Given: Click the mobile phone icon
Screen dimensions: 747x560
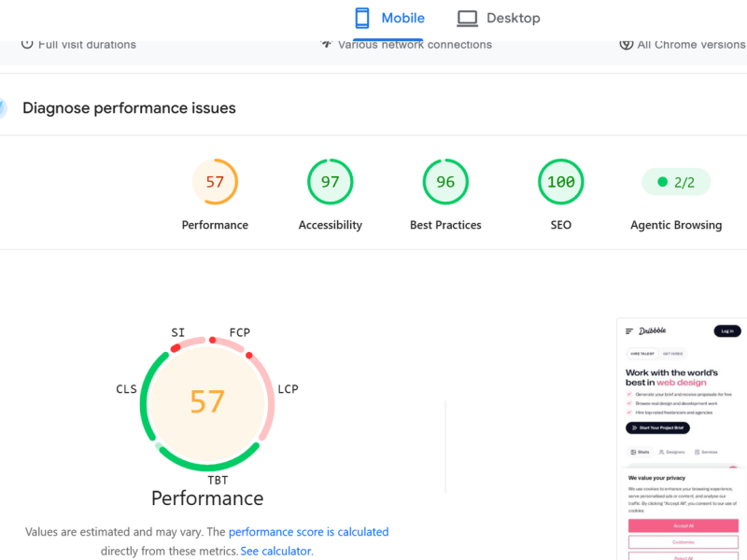Looking at the screenshot, I should tap(362, 18).
